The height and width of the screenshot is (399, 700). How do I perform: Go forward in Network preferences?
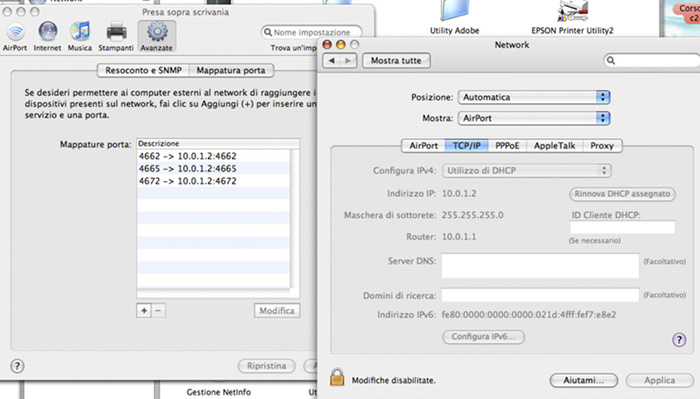[x=348, y=60]
